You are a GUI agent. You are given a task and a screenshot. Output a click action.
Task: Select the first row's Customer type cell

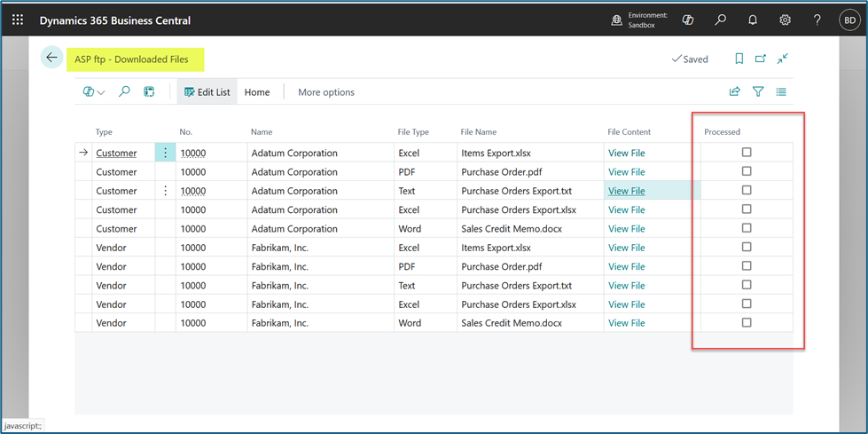click(116, 153)
